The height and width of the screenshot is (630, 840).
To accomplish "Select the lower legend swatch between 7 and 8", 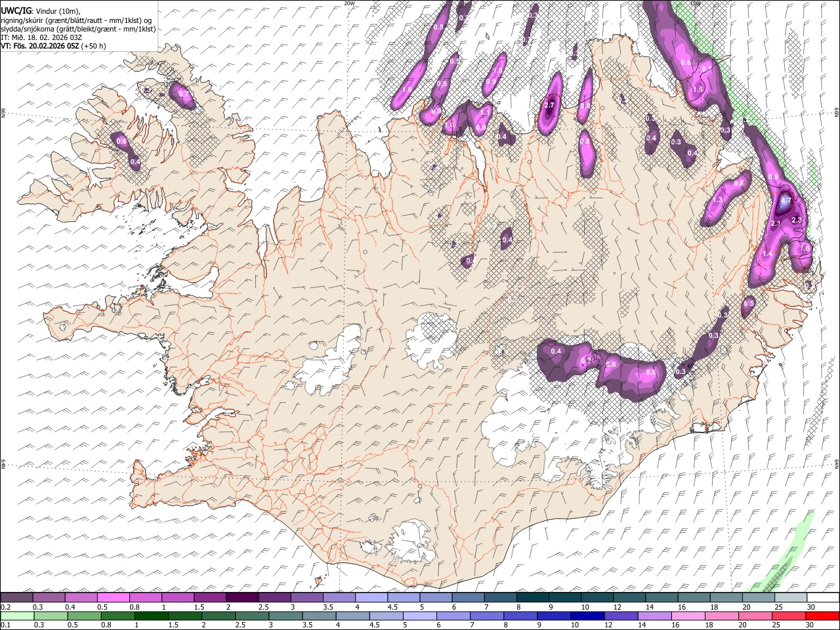I will (x=488, y=616).
